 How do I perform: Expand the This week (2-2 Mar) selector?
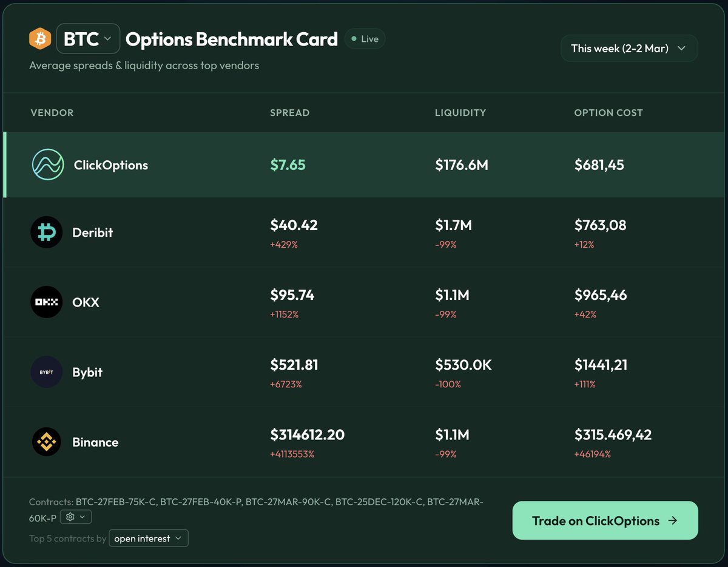pos(629,48)
